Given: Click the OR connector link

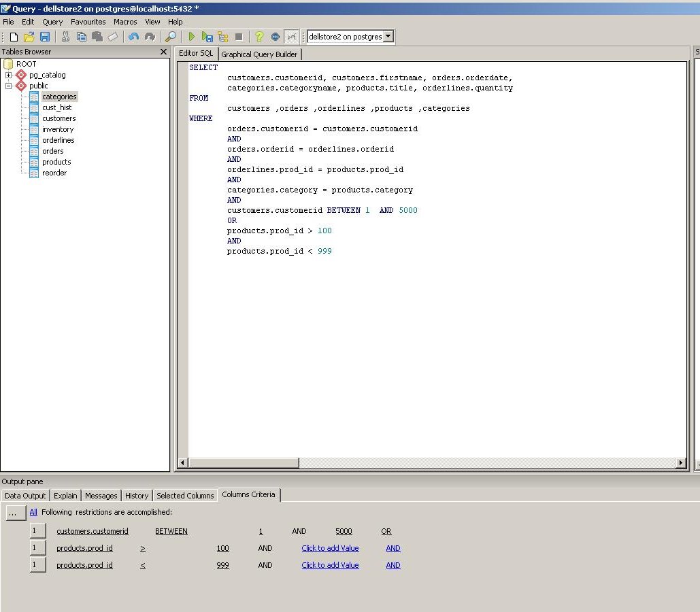Looking at the screenshot, I should 386,531.
